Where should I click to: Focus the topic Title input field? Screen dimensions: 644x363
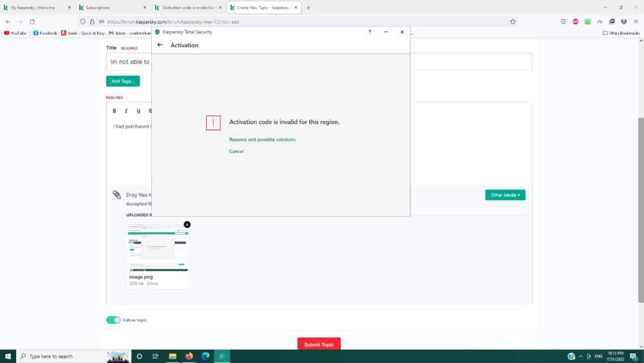tap(319, 62)
